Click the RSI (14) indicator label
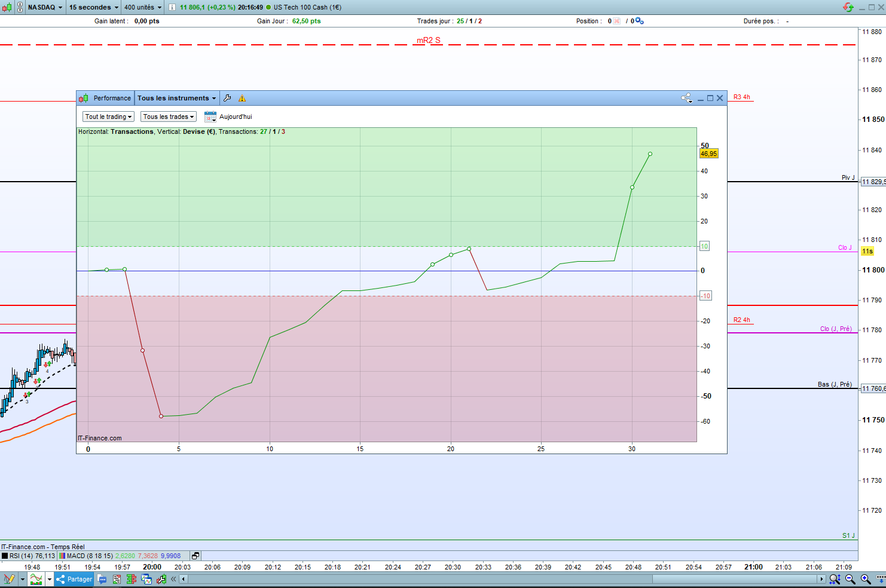886x588 pixels. (x=32, y=556)
